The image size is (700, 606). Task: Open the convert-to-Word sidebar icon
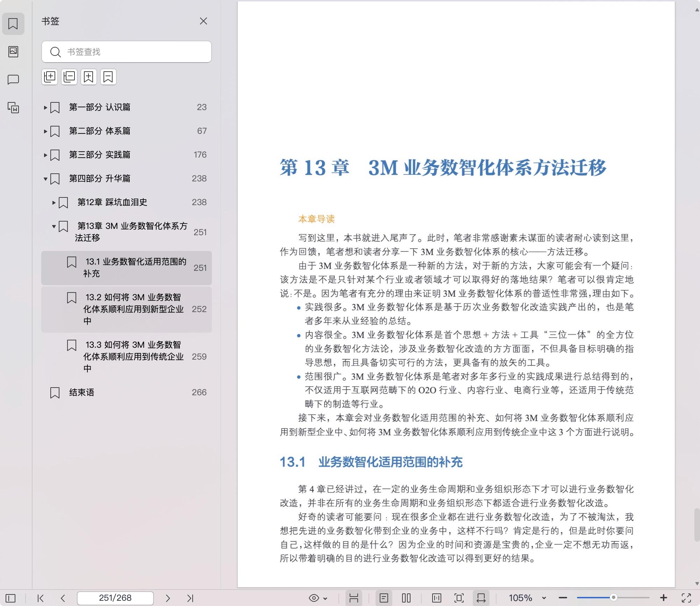tap(13, 108)
